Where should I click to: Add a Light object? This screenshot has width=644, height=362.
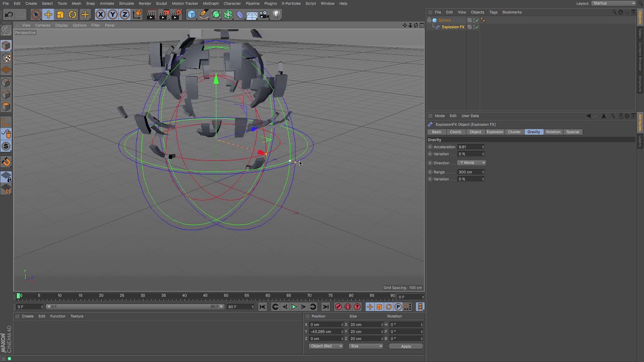coord(276,15)
